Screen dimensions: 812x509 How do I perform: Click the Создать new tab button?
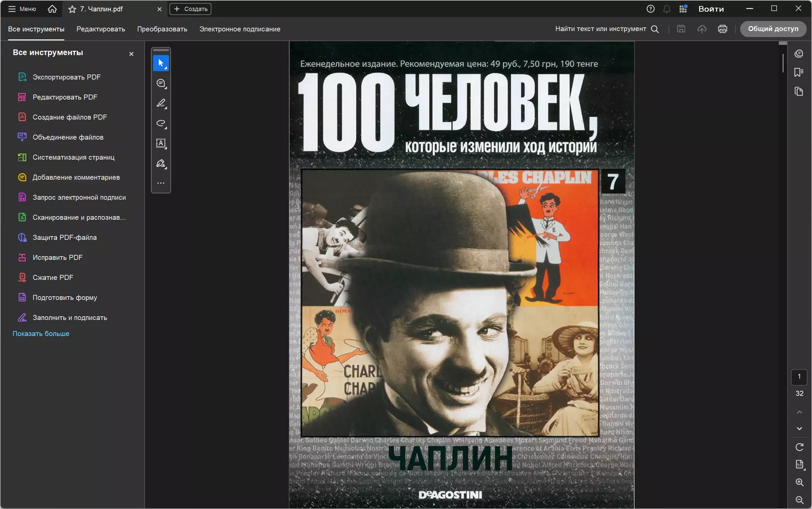190,9
